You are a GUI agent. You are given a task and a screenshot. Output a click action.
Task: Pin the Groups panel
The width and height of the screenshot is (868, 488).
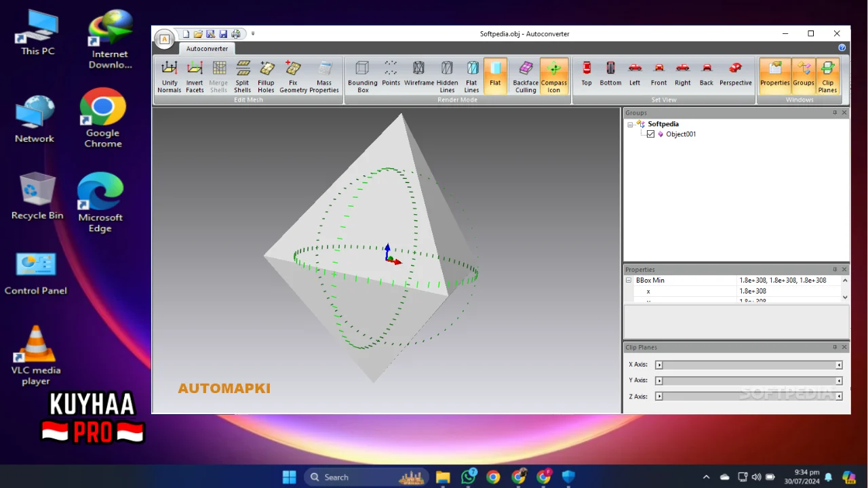click(835, 113)
